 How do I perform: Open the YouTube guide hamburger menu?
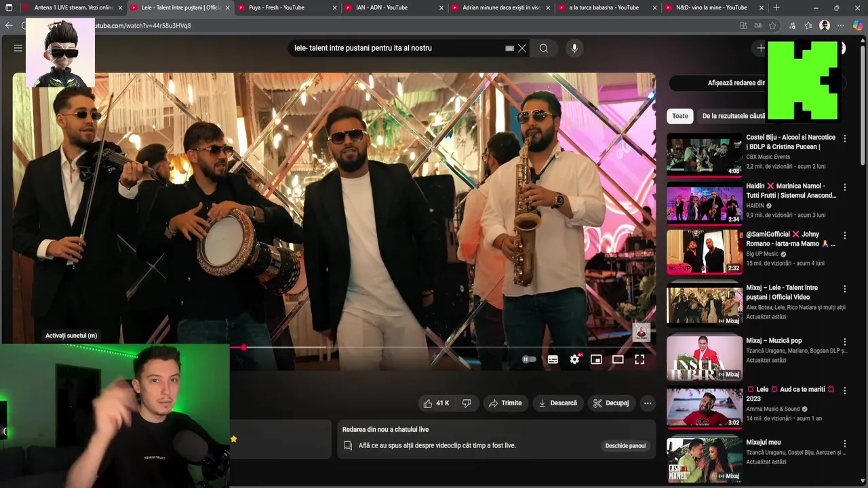[18, 48]
